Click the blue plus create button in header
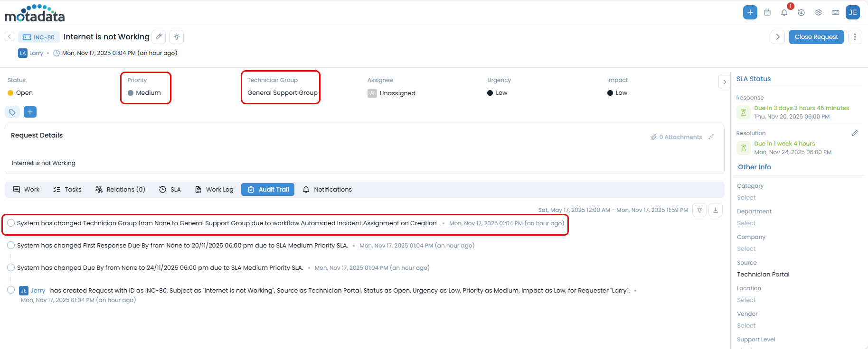Screen dimensions: 868x349 click(750, 12)
